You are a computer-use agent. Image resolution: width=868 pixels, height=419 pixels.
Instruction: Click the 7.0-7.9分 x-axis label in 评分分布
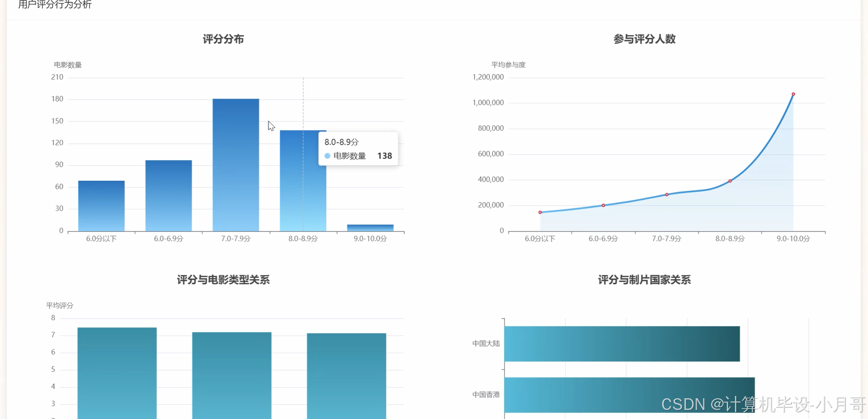[x=236, y=239]
